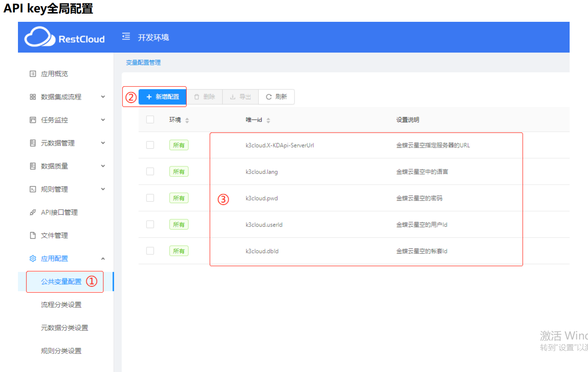Check the k3cloud.userId row checkbox

(150, 224)
